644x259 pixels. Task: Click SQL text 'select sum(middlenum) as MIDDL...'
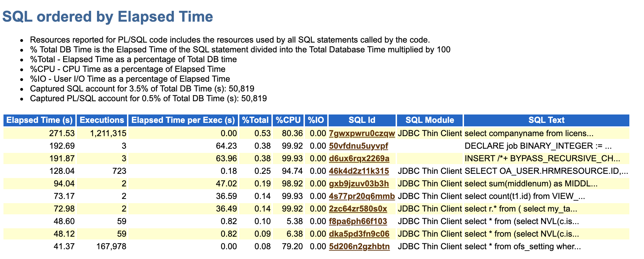[x=531, y=184]
